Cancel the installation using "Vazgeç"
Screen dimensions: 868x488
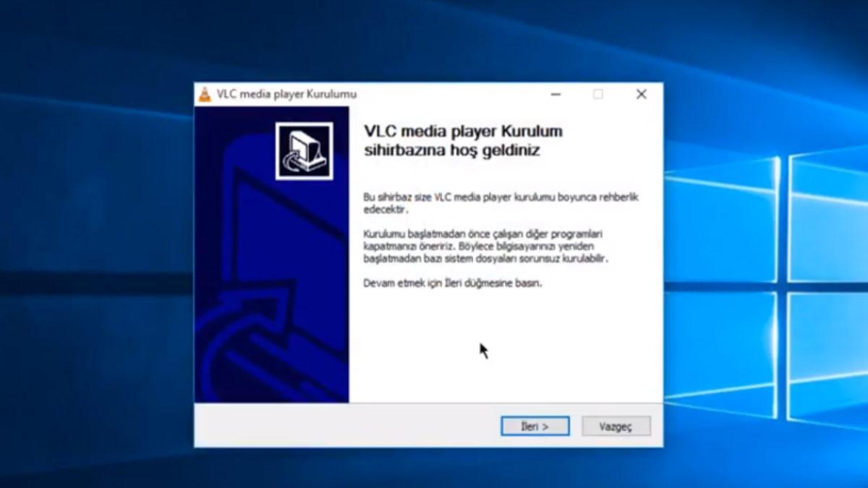point(616,426)
